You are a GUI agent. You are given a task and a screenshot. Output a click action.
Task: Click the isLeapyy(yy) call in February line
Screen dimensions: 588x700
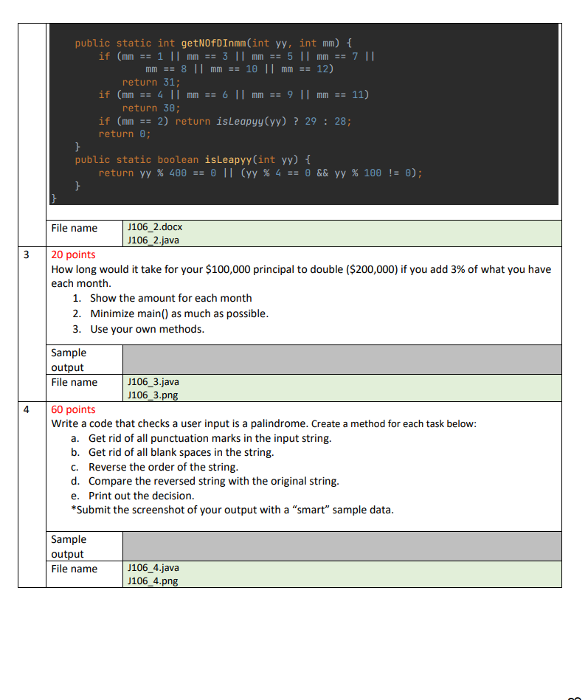coord(252,122)
